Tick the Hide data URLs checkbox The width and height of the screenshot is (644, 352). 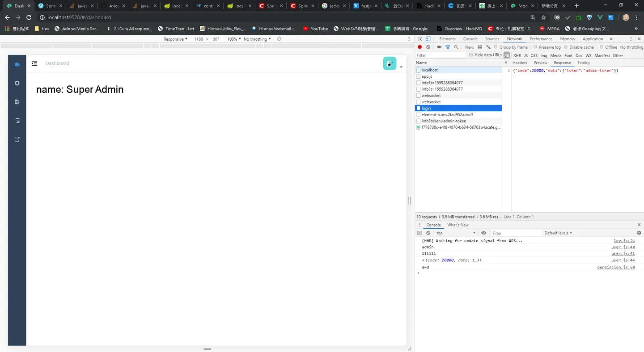(471, 55)
